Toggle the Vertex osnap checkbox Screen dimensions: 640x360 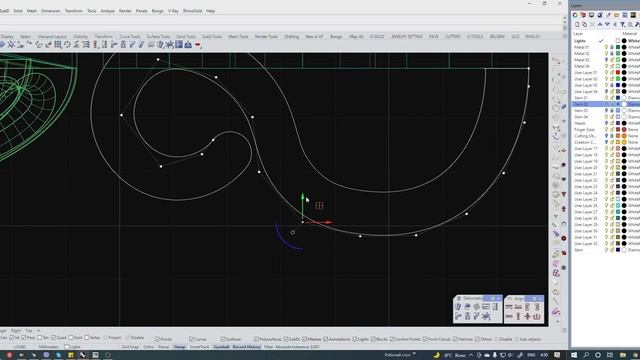pos(87,338)
